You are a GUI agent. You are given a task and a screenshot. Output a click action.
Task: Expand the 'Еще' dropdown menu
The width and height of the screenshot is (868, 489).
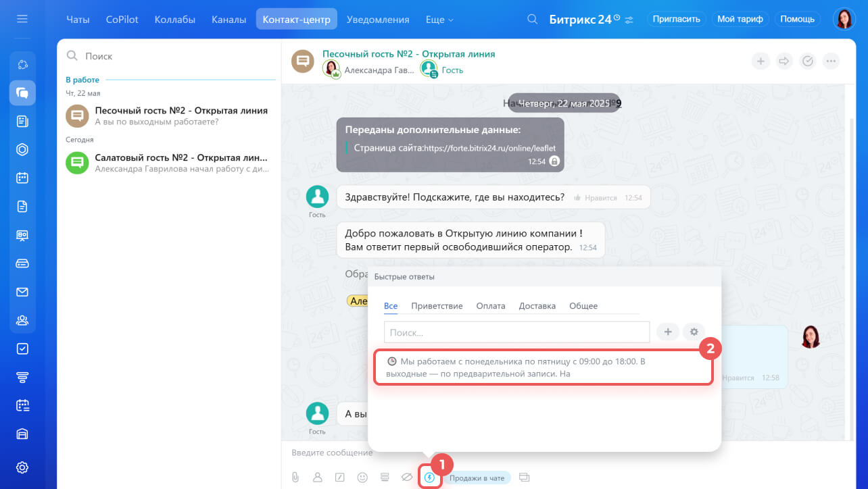(439, 20)
